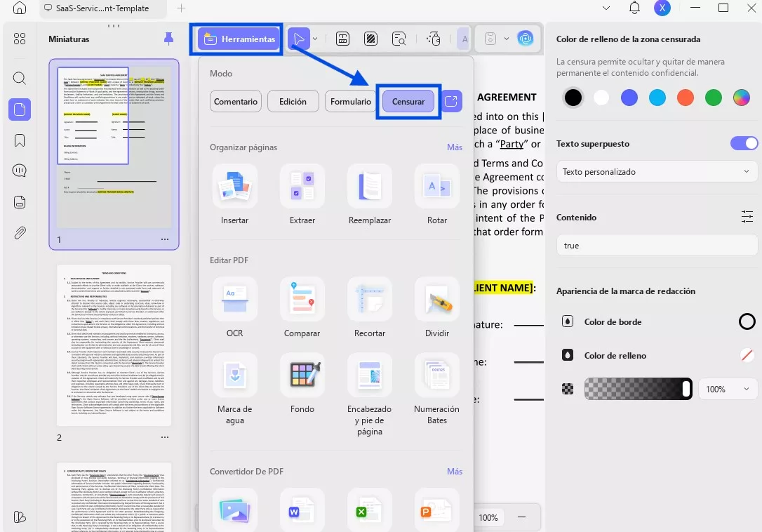Open the Recortar tool
Viewport: 762px width, 532px height.
pos(369,308)
